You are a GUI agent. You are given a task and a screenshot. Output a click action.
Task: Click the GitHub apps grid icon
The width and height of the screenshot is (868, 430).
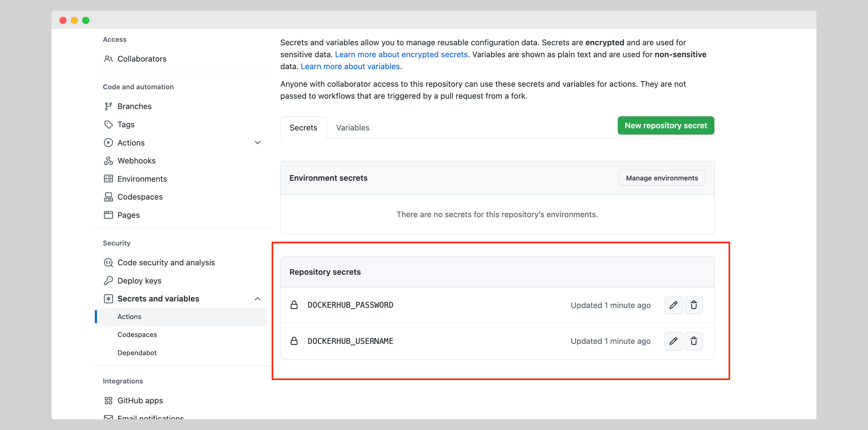(108, 400)
